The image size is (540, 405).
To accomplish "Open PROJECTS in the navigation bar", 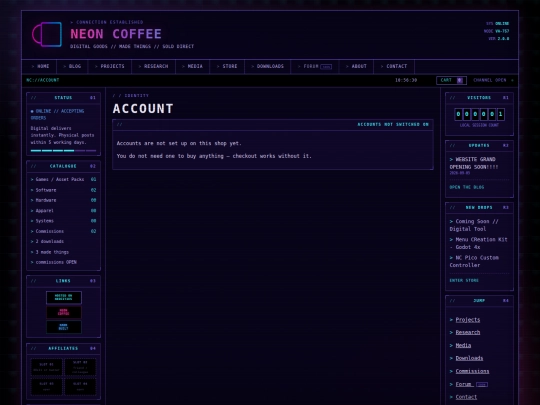I will pos(110,66).
